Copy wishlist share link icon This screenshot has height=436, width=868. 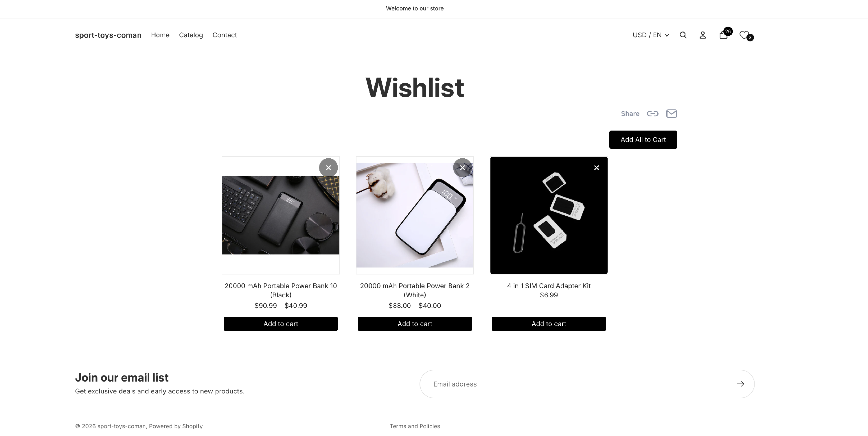pos(653,114)
